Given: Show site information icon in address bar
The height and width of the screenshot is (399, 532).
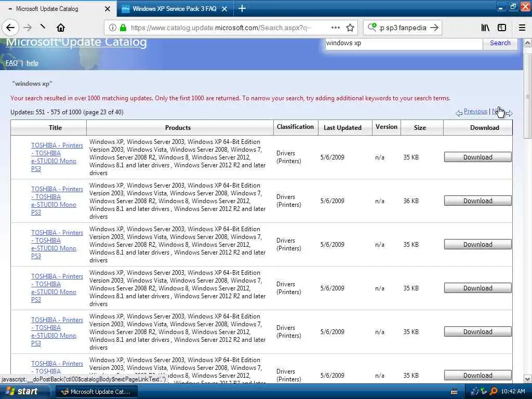Looking at the screenshot, I should point(112,28).
